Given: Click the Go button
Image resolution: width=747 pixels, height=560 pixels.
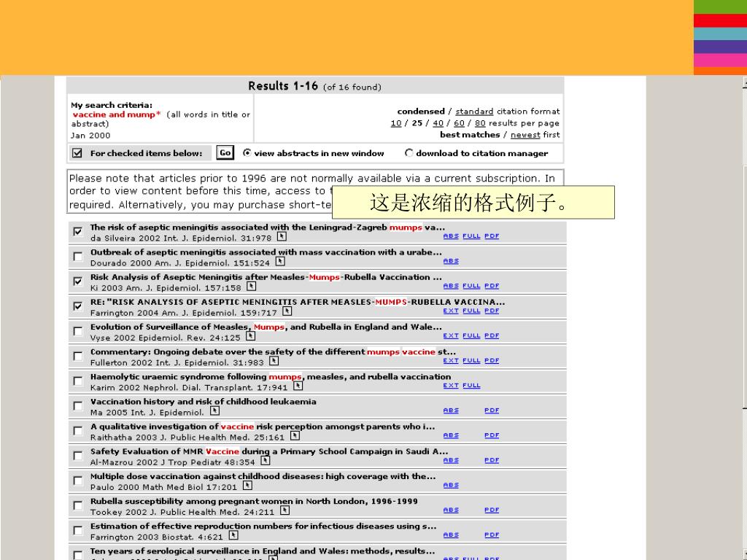Looking at the screenshot, I should (225, 153).
